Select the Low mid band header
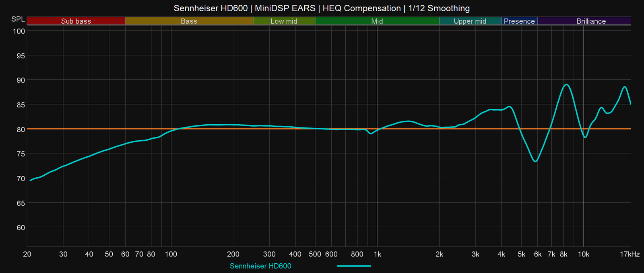The image size is (644, 273). point(284,21)
